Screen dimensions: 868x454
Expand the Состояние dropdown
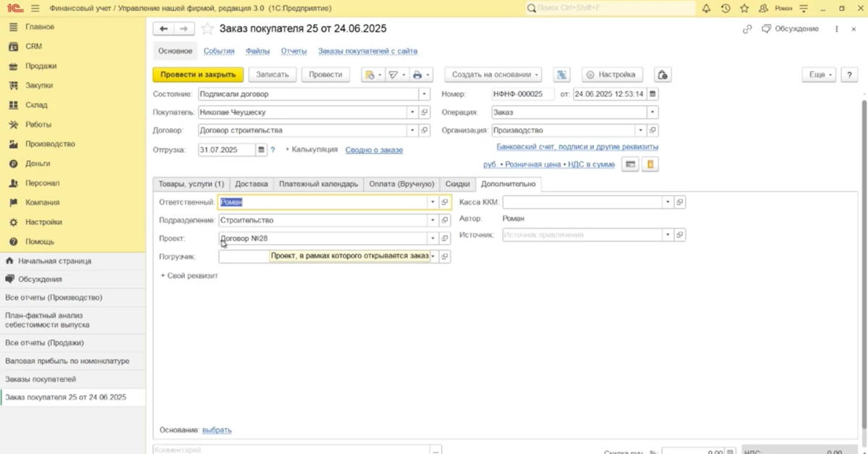(425, 94)
